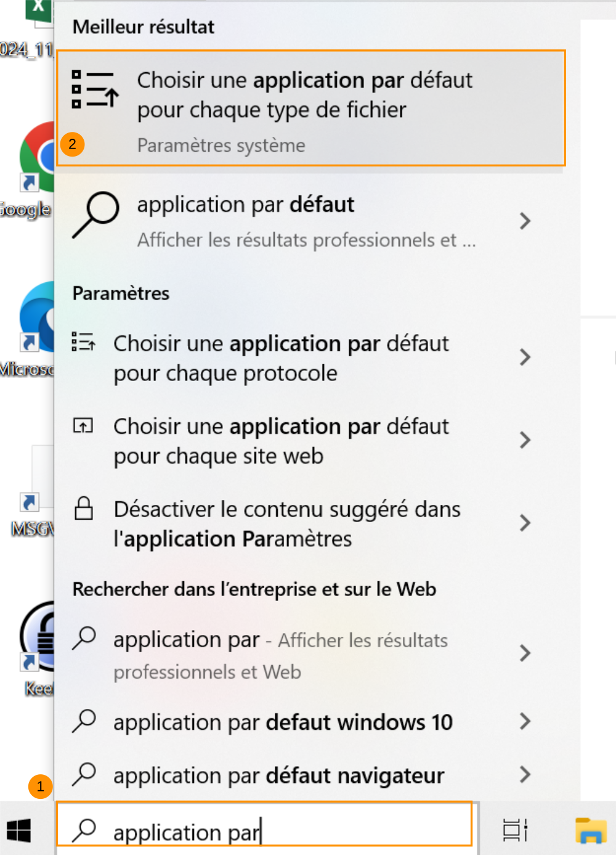This screenshot has width=616, height=855.
Task: Expand arrow for 'Désactiver le contenu suggéré'
Action: tap(525, 523)
